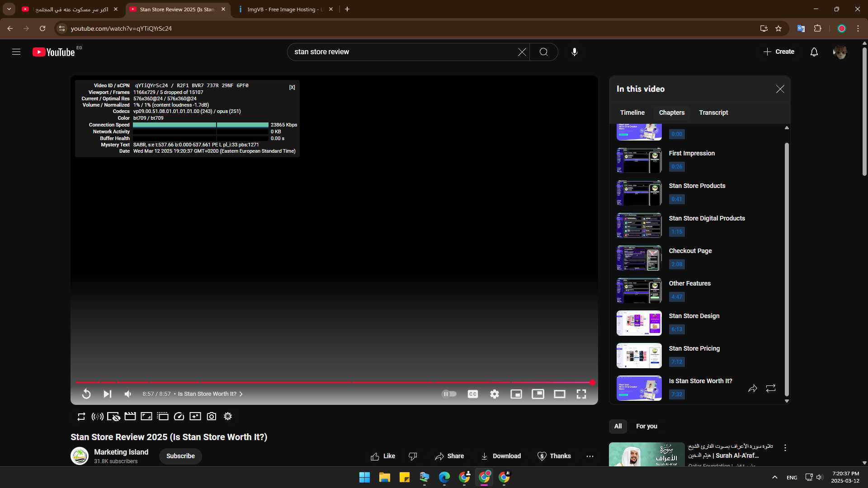Share the Is Stan Store Worth It chapter
Image resolution: width=868 pixels, height=488 pixels.
click(x=752, y=388)
